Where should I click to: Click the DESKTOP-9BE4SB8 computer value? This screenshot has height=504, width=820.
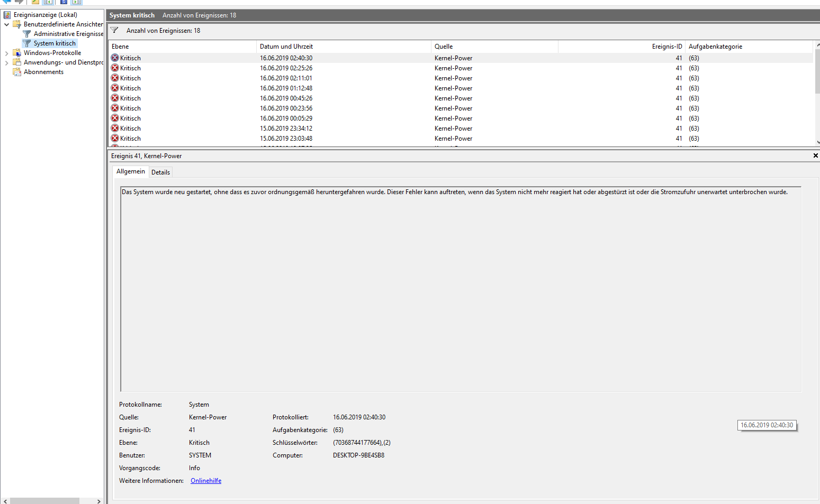(x=358, y=455)
